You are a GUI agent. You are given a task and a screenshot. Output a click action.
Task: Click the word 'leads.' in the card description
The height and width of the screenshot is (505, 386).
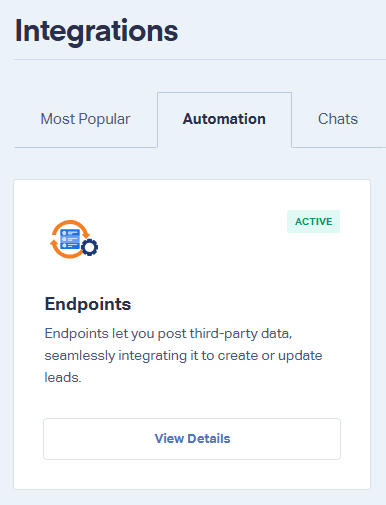click(63, 378)
